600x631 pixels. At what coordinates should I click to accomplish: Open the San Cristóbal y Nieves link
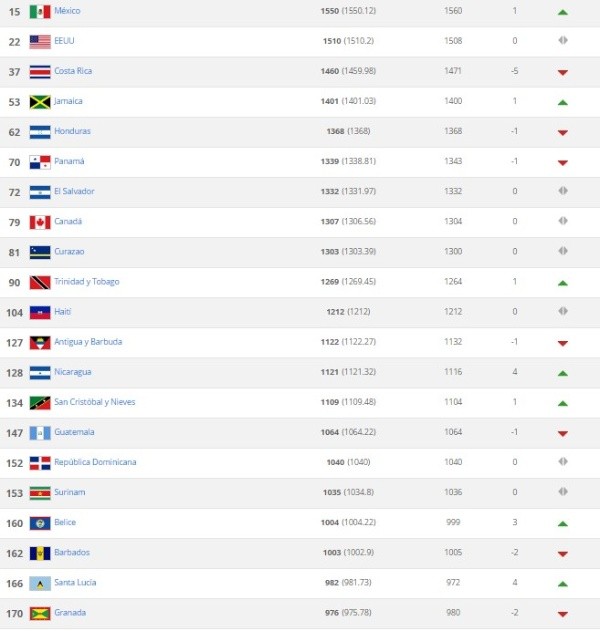point(94,402)
